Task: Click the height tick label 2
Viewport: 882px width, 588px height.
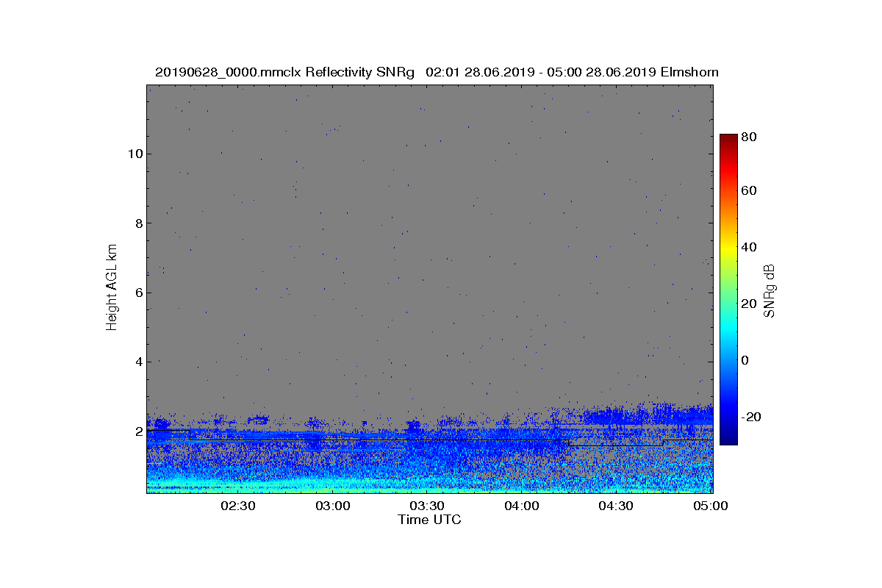Action: [x=138, y=431]
